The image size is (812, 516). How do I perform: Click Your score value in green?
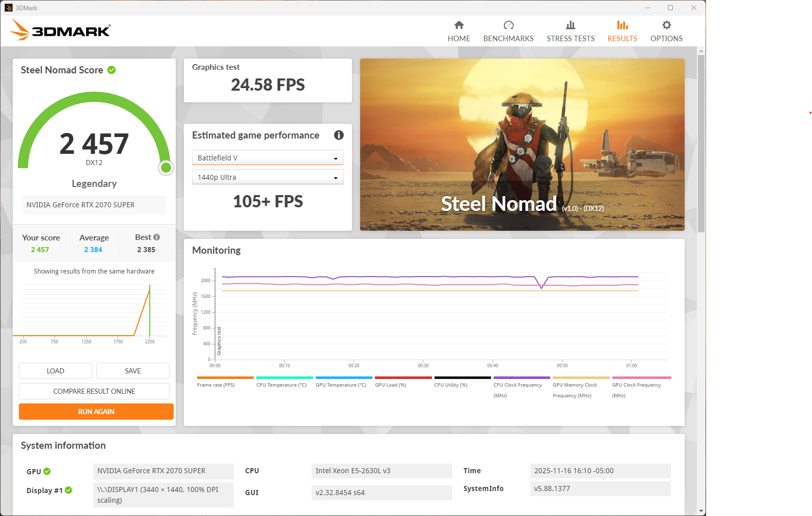click(40, 250)
